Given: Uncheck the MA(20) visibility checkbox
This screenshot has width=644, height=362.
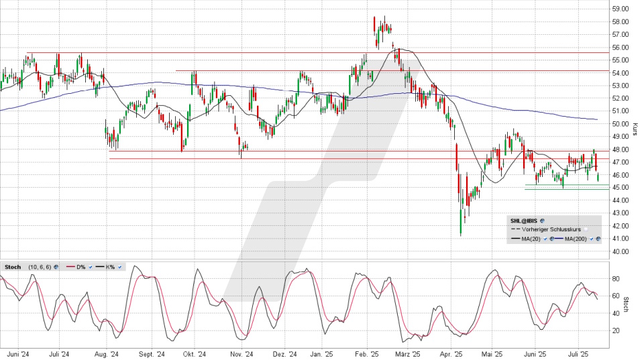Looking at the screenshot, I should pyautogui.click(x=545, y=239).
